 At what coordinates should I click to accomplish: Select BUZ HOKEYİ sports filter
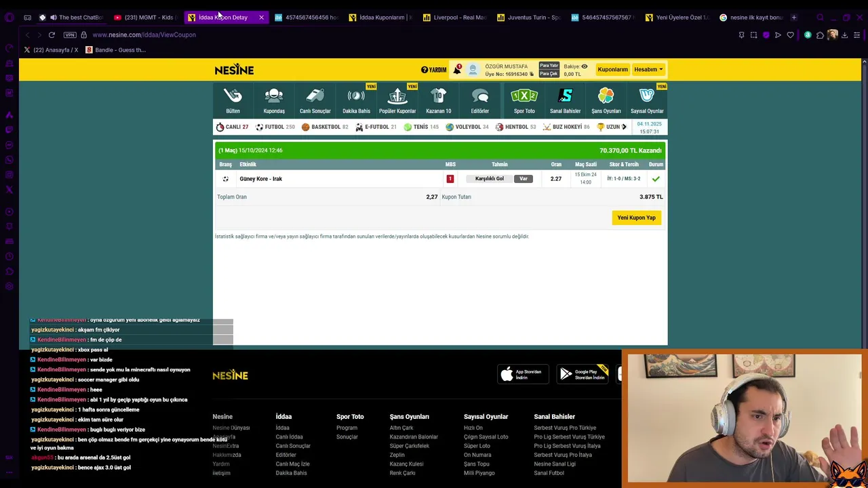(566, 127)
